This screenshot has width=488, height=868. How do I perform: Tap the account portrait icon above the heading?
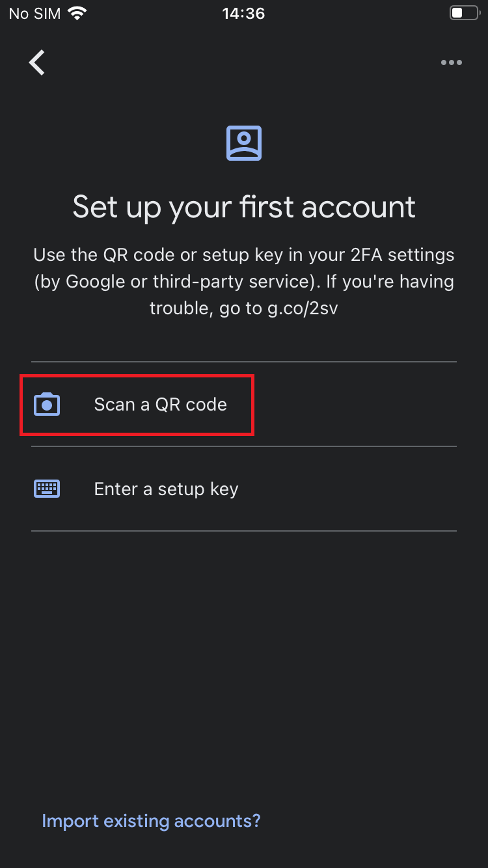click(x=244, y=143)
